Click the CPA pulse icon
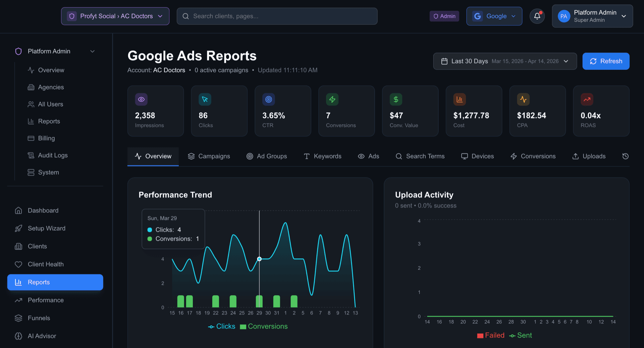 pos(523,99)
